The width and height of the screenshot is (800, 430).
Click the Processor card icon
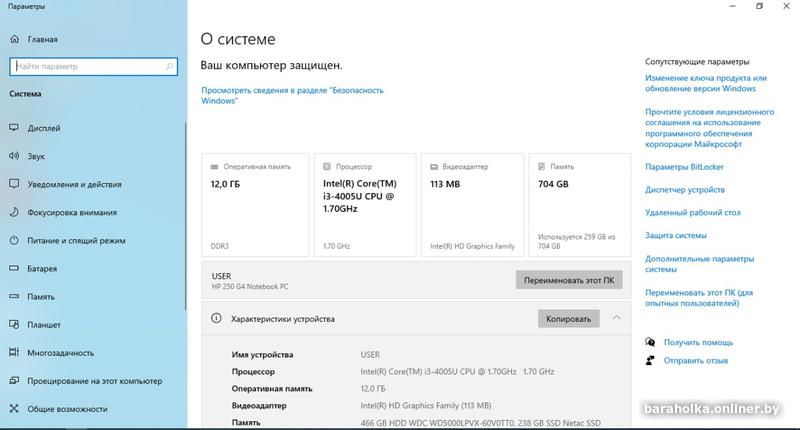327,167
